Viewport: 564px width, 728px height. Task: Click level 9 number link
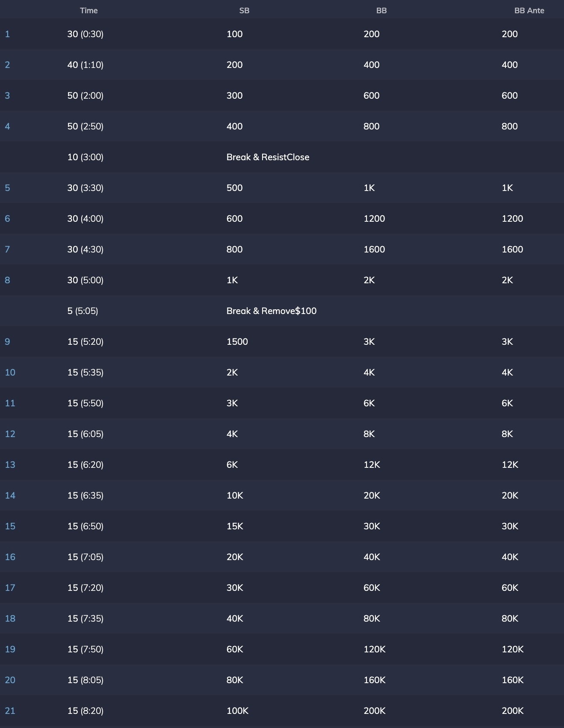point(7,342)
